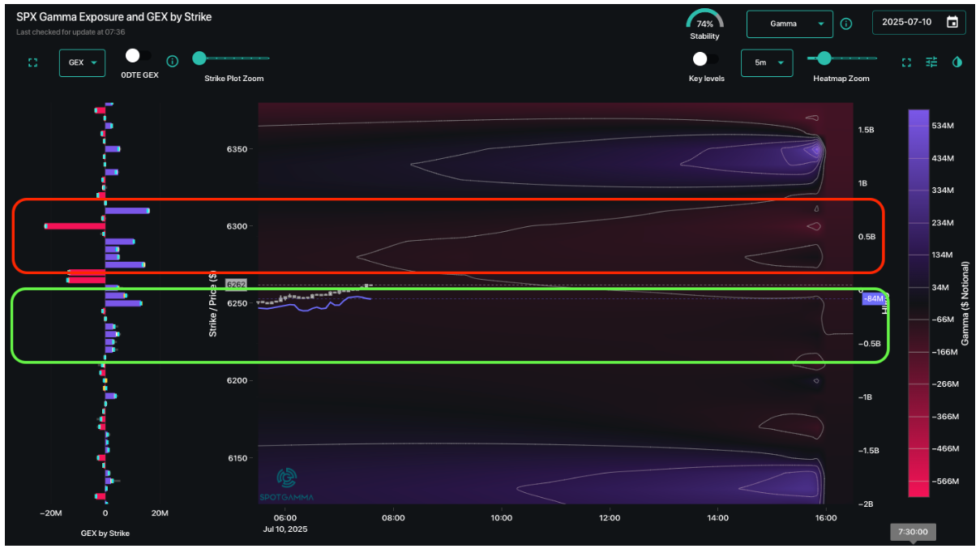This screenshot has width=980, height=553.
Task: Click the 6350 strike label
Action: 236,149
